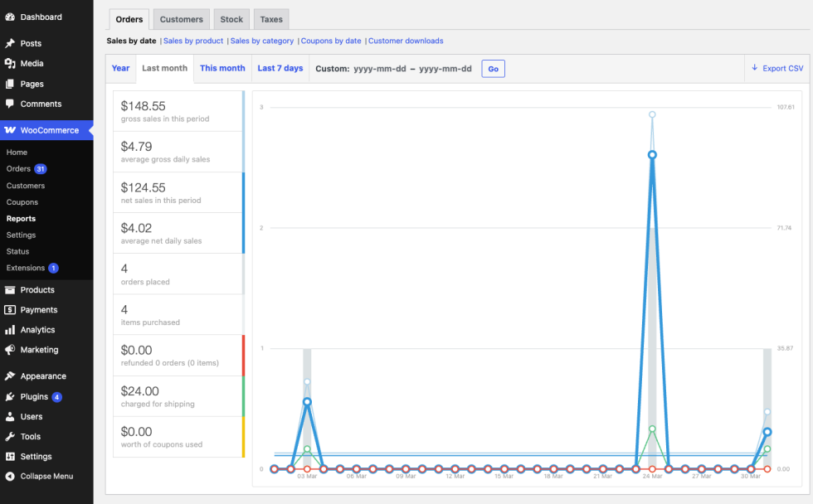
Task: Toggle gross sales series in legend
Action: tap(178, 111)
